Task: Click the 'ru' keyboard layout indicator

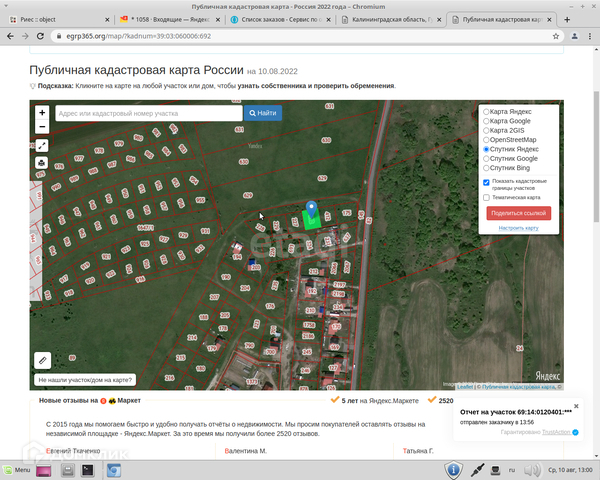Action: click(512, 470)
